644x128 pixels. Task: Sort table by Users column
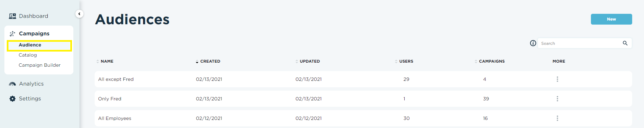point(404,61)
